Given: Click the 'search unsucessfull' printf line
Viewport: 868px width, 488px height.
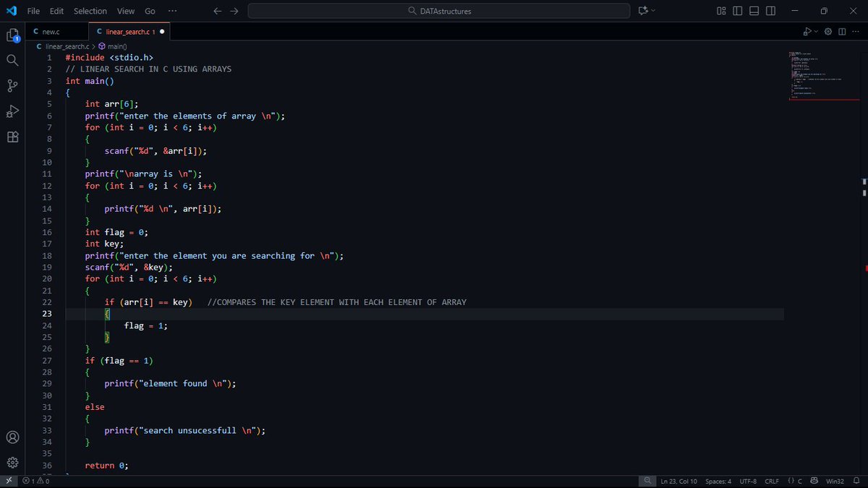Looking at the screenshot, I should pyautogui.click(x=185, y=430).
